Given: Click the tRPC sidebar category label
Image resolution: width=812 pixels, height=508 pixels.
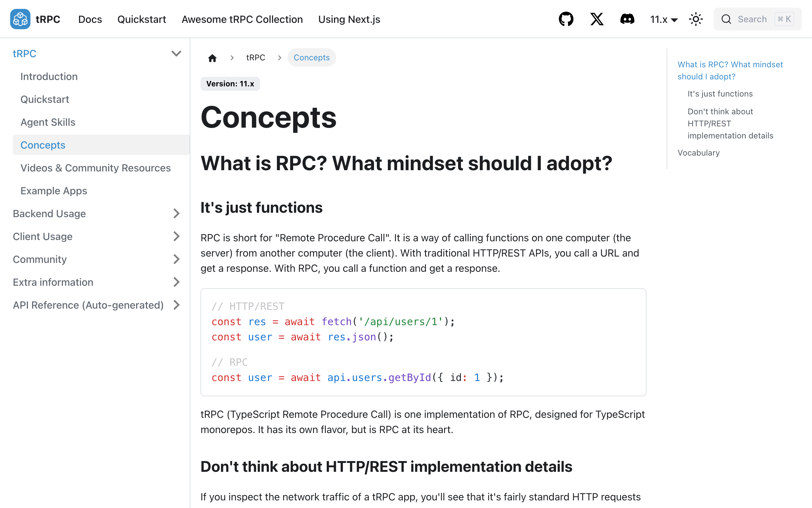Looking at the screenshot, I should pyautogui.click(x=24, y=53).
